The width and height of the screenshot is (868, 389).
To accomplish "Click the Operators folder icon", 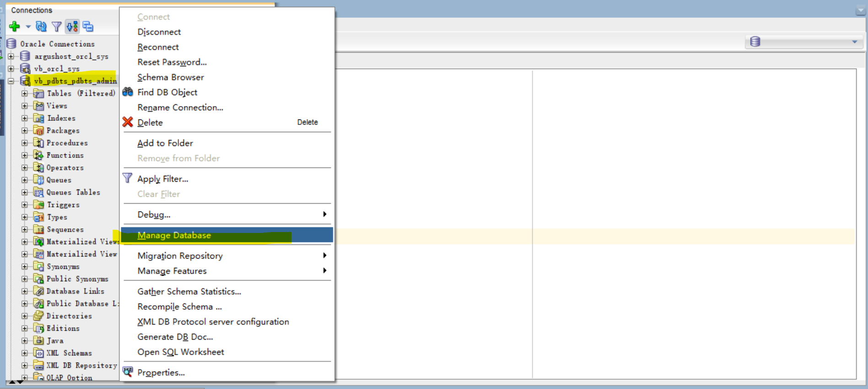I will (x=39, y=167).
